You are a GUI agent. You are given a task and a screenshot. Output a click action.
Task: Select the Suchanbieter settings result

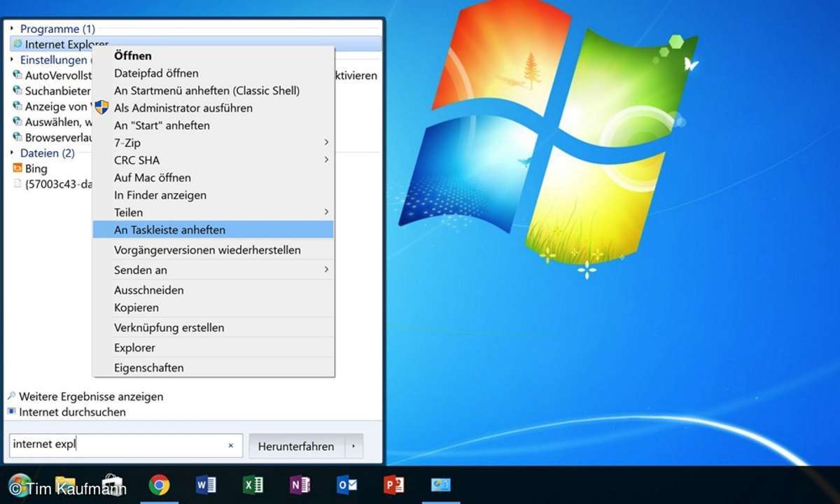[x=52, y=90]
